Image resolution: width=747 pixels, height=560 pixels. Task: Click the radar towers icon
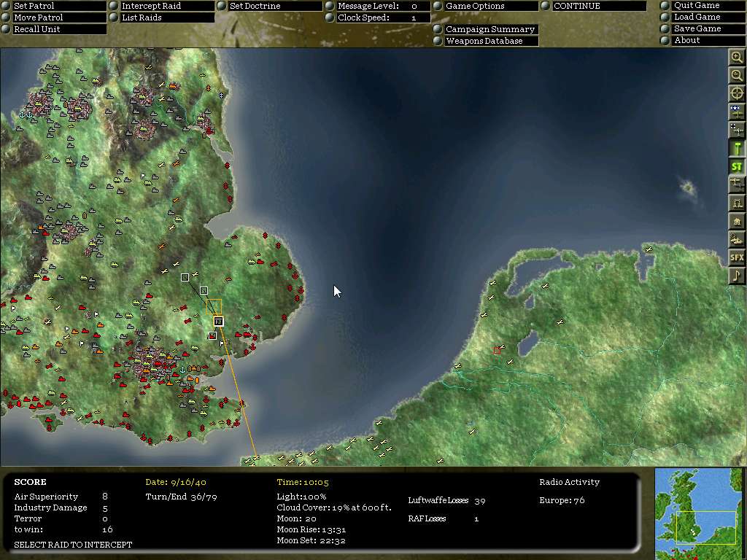(737, 203)
